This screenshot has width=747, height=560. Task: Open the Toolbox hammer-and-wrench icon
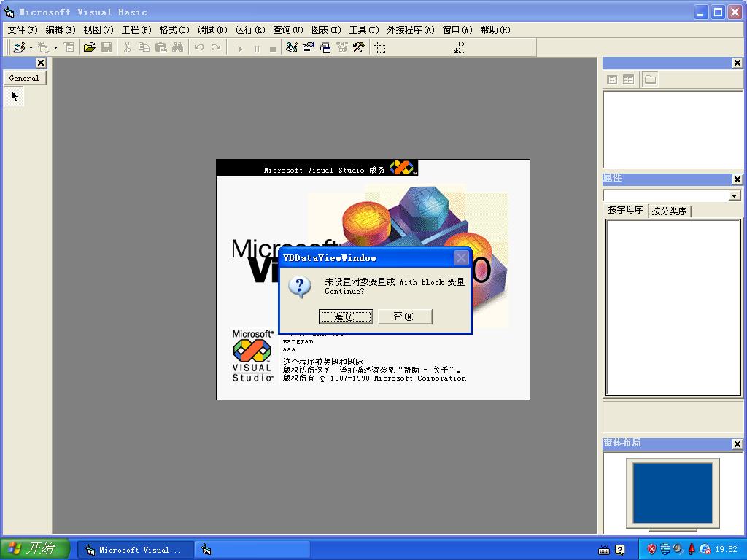pos(359,47)
